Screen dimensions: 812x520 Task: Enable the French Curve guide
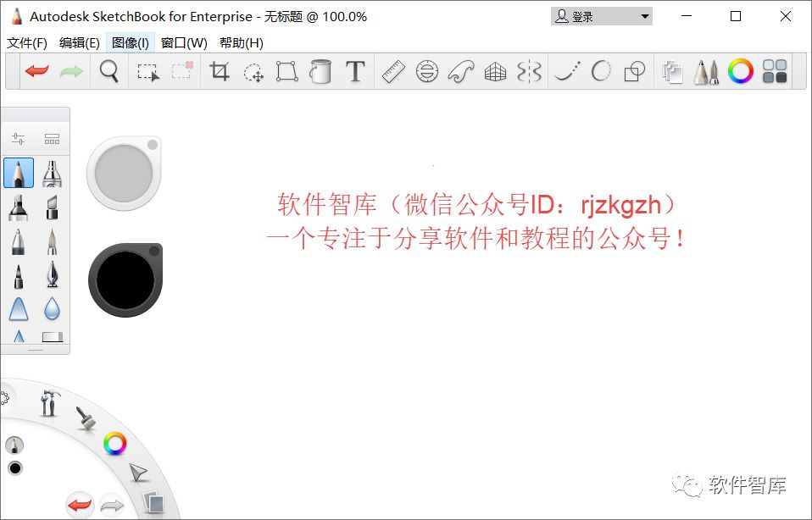(x=461, y=71)
